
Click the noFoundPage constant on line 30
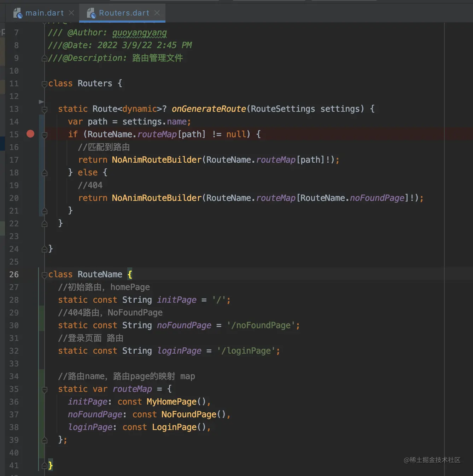(184, 325)
